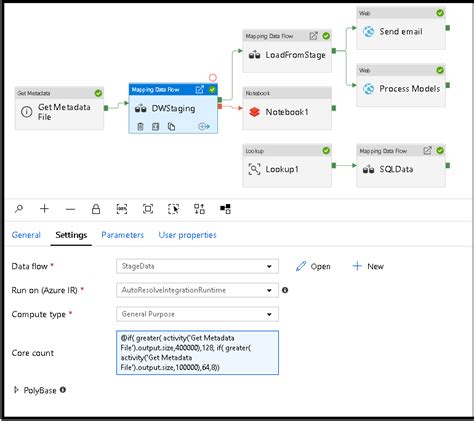This screenshot has height=421, width=474.
Task: Click the auto-align layout toolbar icon
Action: (x=199, y=209)
